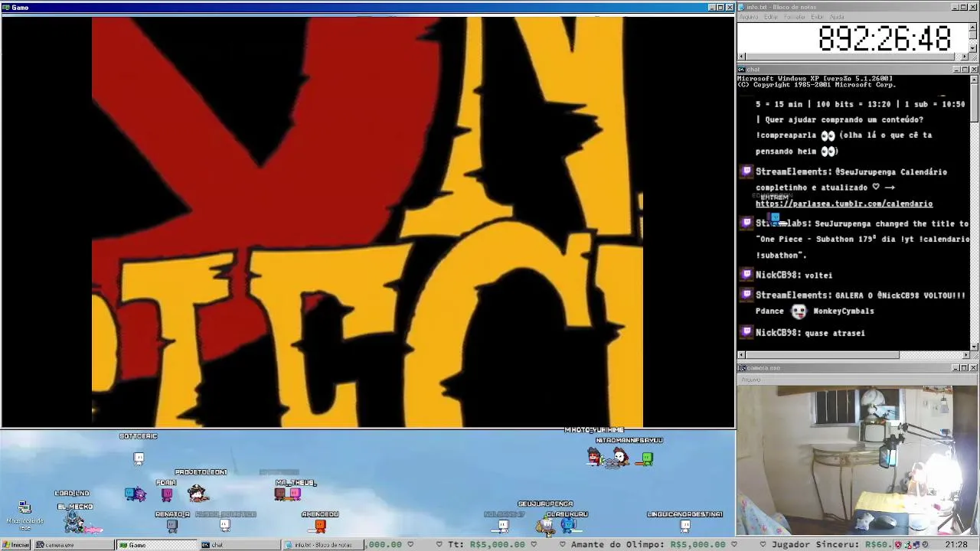Click the camera.exe window title icon
Viewport: 980px width, 551px height.
point(742,368)
